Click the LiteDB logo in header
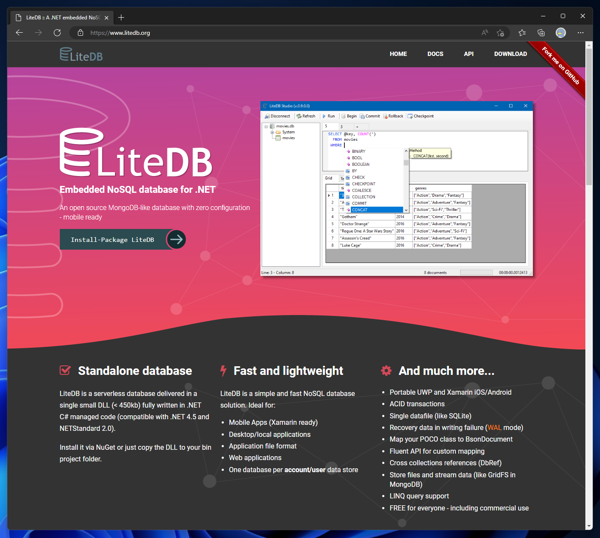600x538 pixels. coord(81,54)
